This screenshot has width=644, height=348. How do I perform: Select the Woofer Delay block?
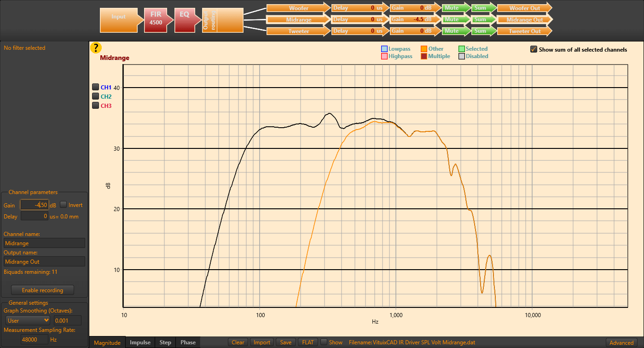click(360, 8)
